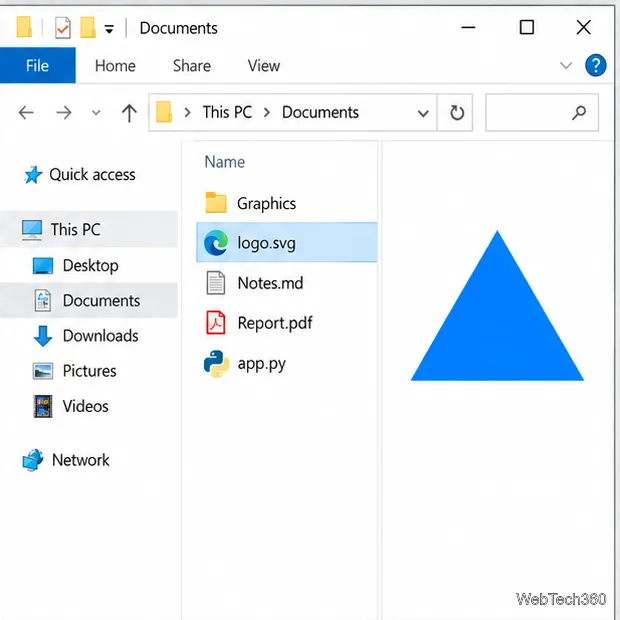
Task: Go up one folder level
Action: [x=129, y=113]
